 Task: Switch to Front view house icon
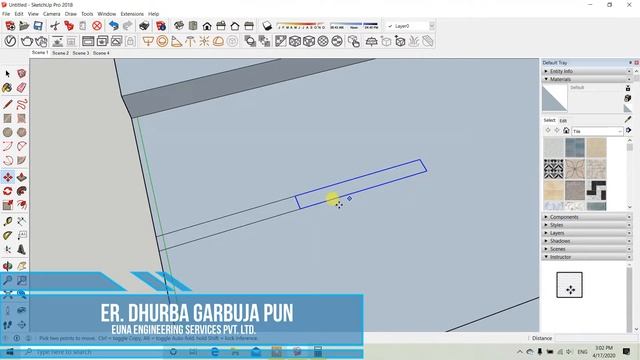[207, 26]
